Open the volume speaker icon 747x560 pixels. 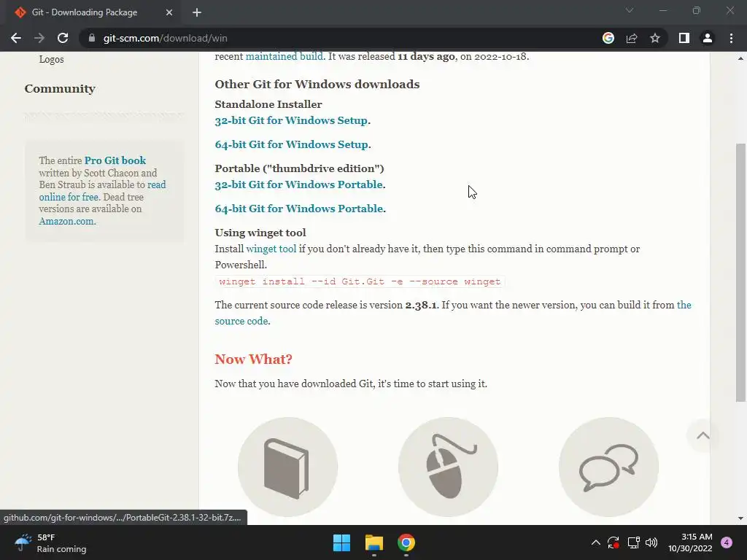pyautogui.click(x=651, y=542)
